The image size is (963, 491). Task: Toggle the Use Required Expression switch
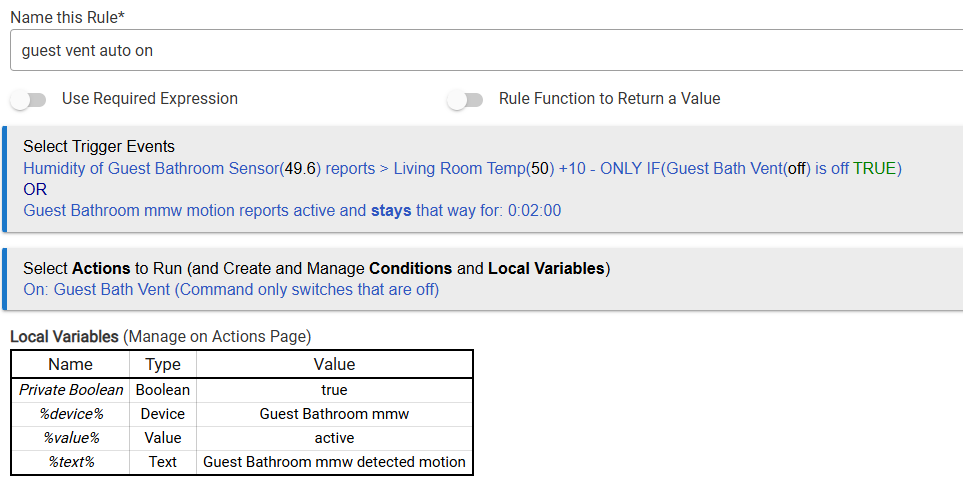[30, 100]
